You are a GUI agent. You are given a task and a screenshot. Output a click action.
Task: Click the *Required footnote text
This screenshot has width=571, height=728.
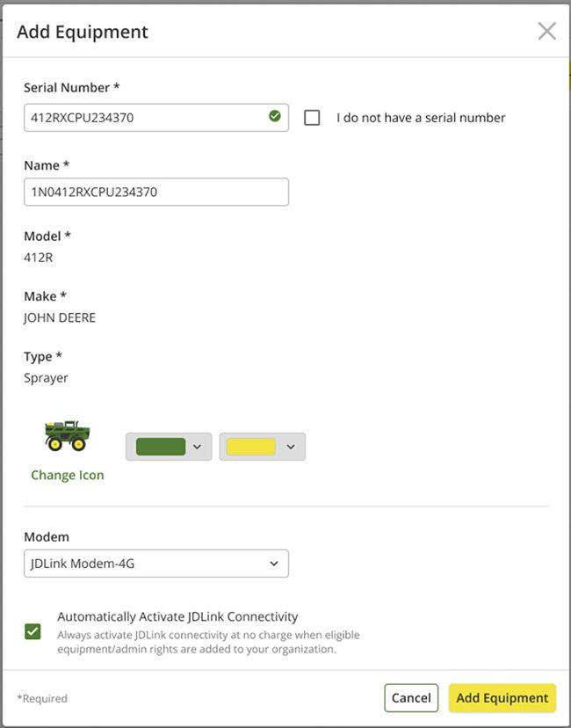click(x=42, y=698)
